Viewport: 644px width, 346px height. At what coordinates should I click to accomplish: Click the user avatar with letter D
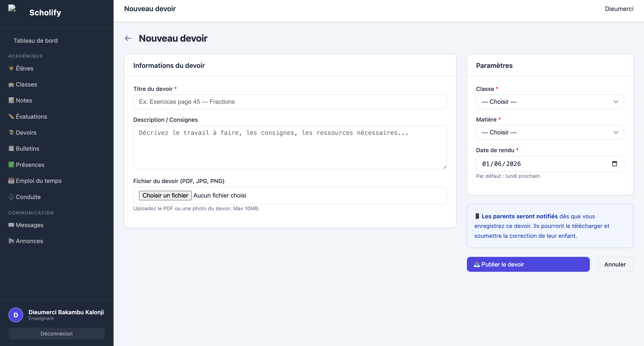(x=16, y=315)
